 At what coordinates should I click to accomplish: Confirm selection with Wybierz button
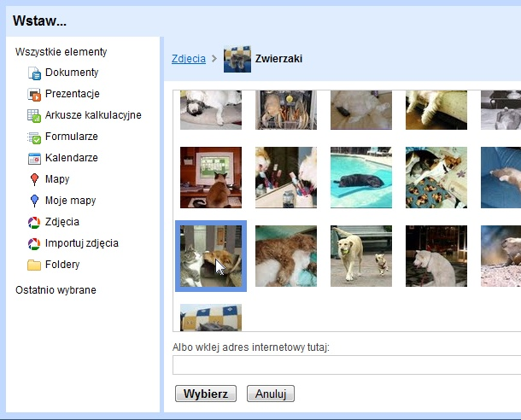click(206, 394)
